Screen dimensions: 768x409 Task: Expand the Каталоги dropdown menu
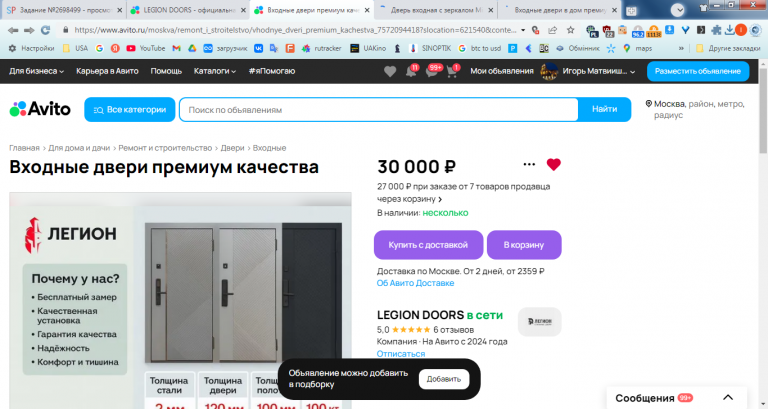click(215, 71)
